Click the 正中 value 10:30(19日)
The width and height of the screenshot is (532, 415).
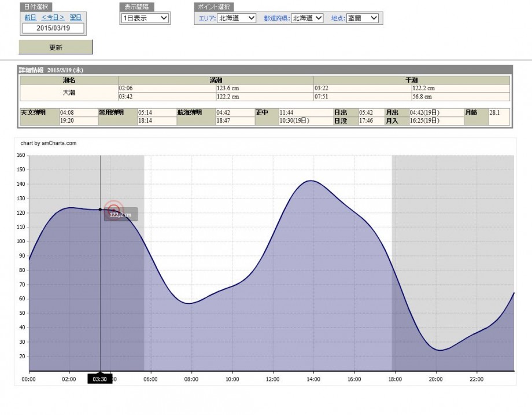[x=294, y=120]
